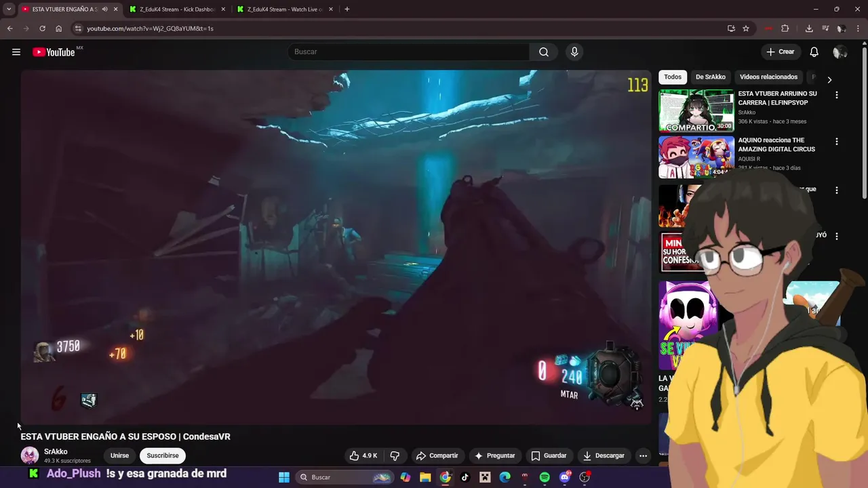The image size is (868, 488).
Task: Click the video player area
Action: pyautogui.click(x=336, y=247)
